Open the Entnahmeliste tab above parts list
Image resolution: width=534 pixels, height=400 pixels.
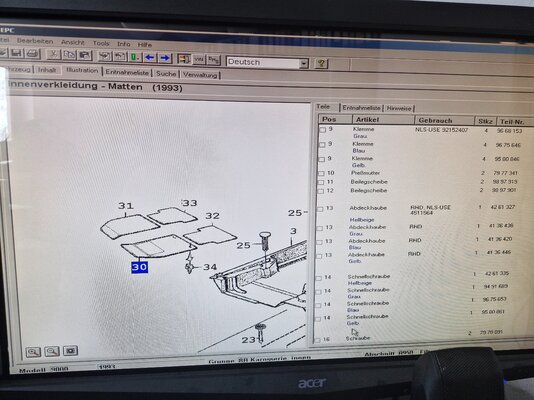[361, 108]
